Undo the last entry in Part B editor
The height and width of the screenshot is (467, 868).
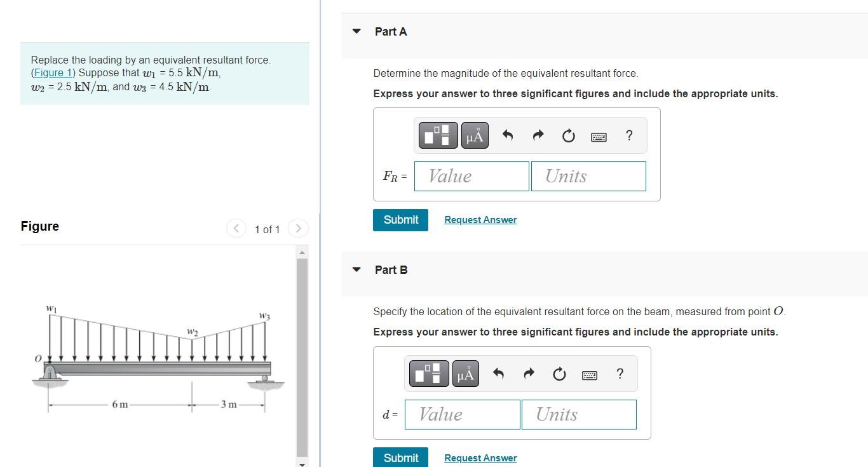click(x=499, y=374)
